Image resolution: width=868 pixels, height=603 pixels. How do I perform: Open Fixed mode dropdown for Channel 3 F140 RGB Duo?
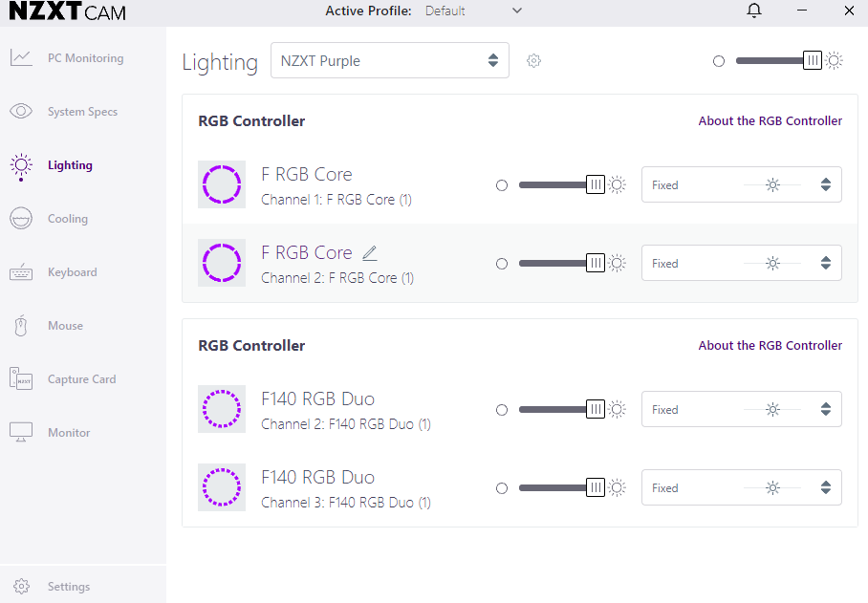(741, 488)
